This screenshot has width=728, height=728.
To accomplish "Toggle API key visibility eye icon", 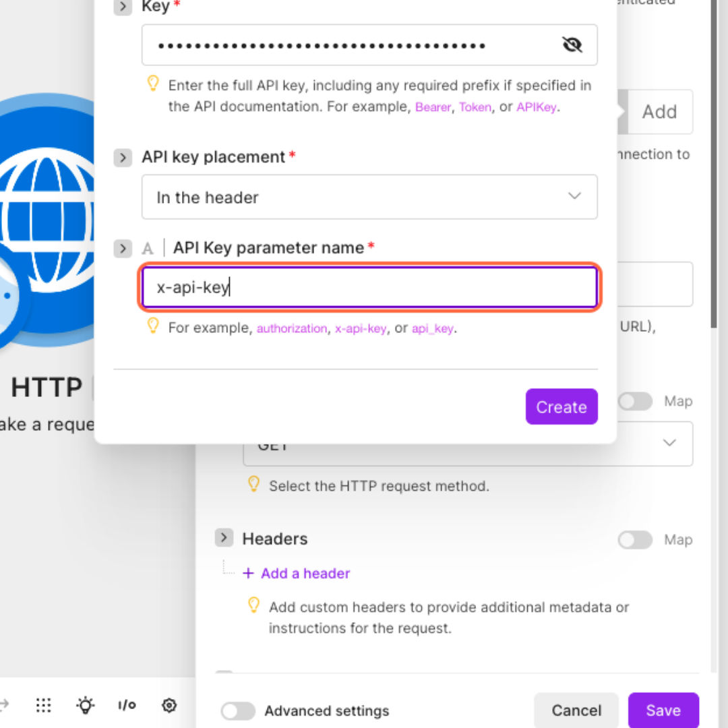I will tap(572, 45).
